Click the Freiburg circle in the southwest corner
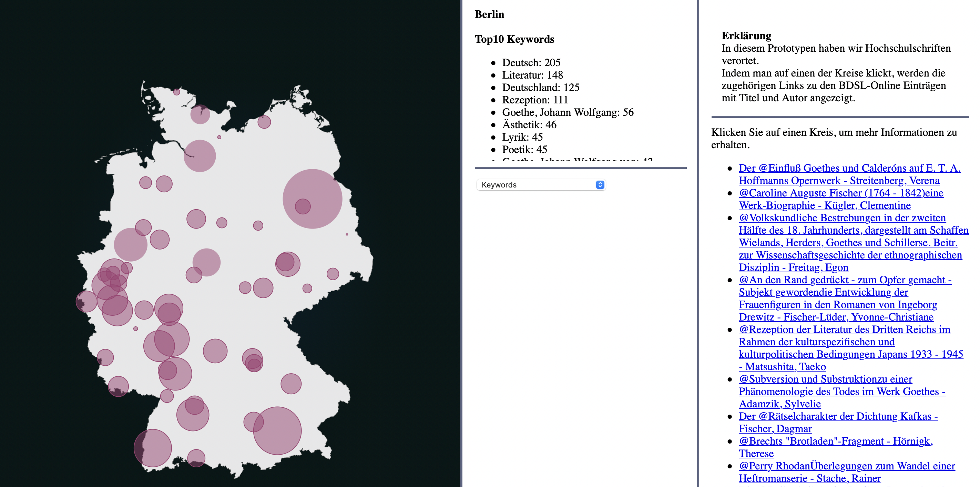 click(153, 448)
